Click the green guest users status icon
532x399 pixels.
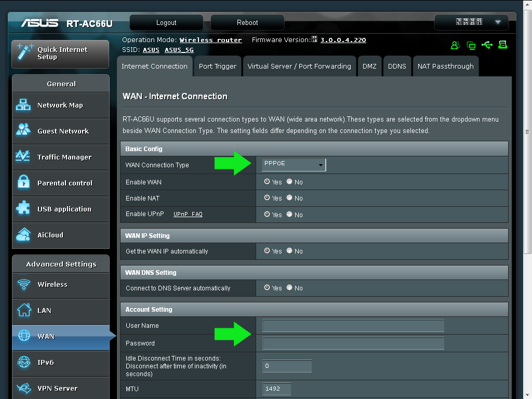455,45
